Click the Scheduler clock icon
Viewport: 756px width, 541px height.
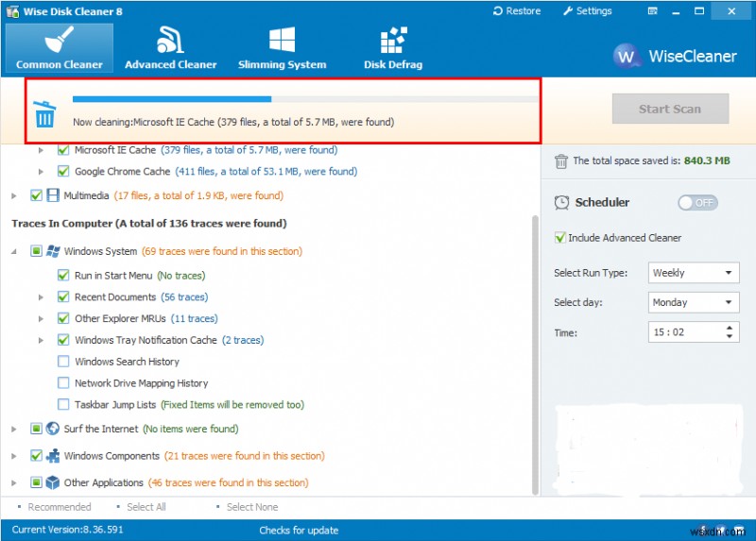coord(561,202)
